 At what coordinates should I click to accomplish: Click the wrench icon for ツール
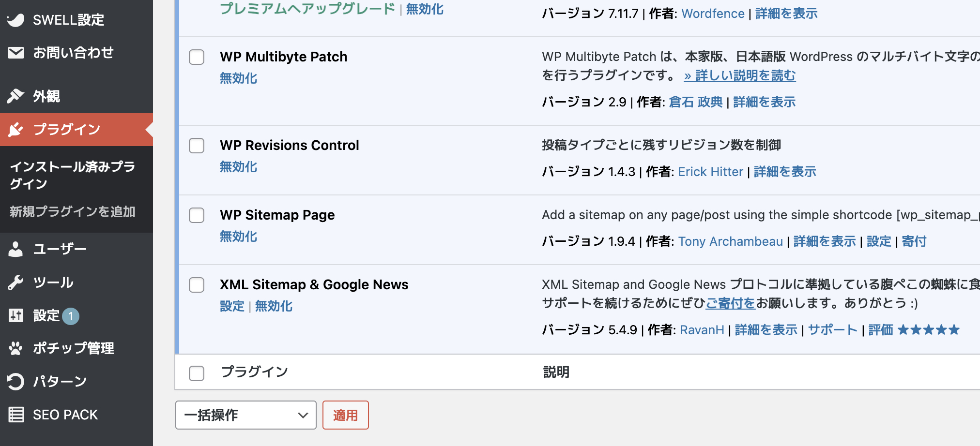[15, 282]
